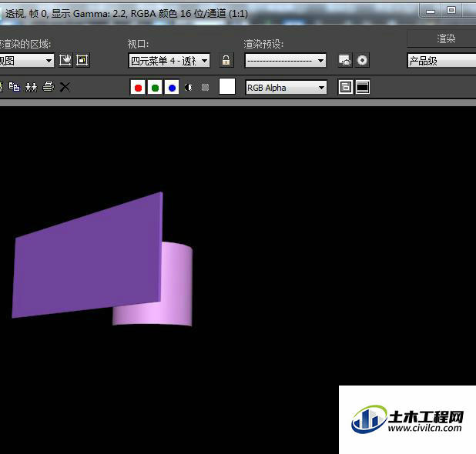
Task: Toggle the UI display icon with black screen
Action: [x=363, y=88]
